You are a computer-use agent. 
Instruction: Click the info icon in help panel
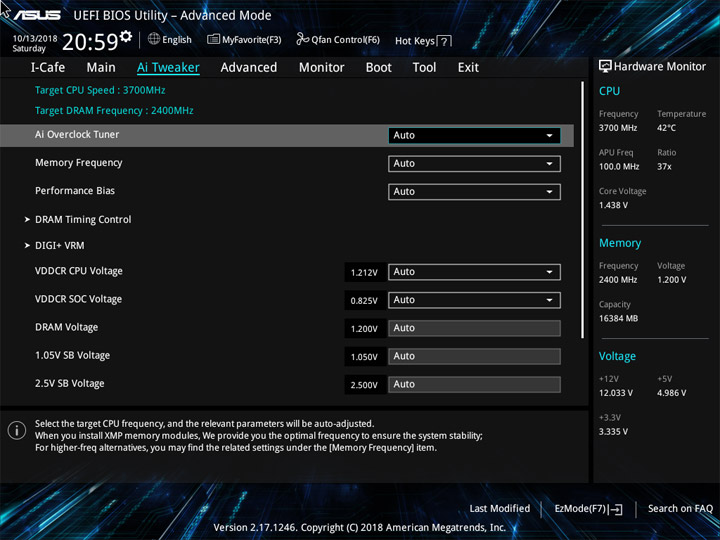17,431
